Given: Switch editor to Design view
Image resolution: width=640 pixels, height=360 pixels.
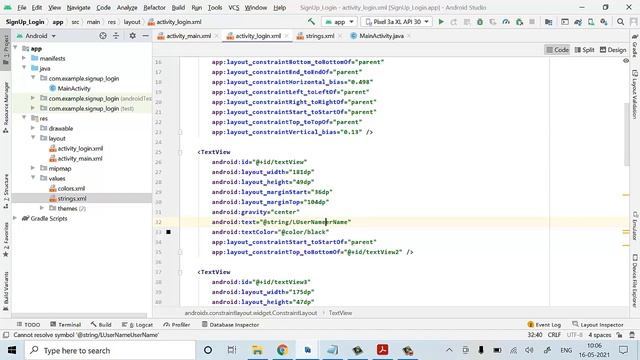Looking at the screenshot, I should tap(613, 50).
